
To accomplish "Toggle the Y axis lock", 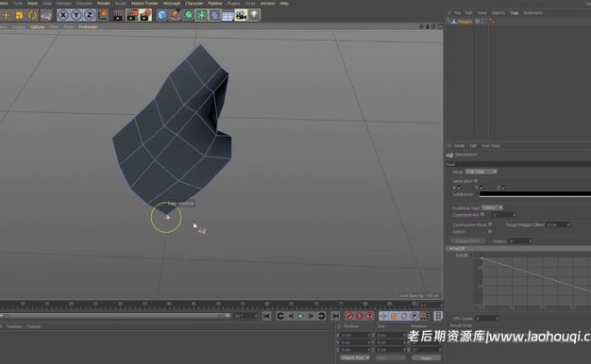I will click(76, 15).
